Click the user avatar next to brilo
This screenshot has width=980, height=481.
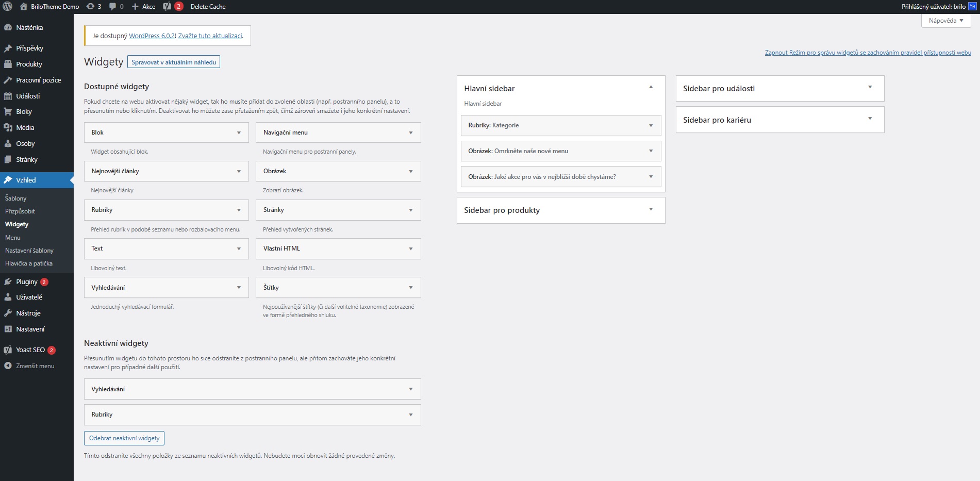(x=972, y=7)
